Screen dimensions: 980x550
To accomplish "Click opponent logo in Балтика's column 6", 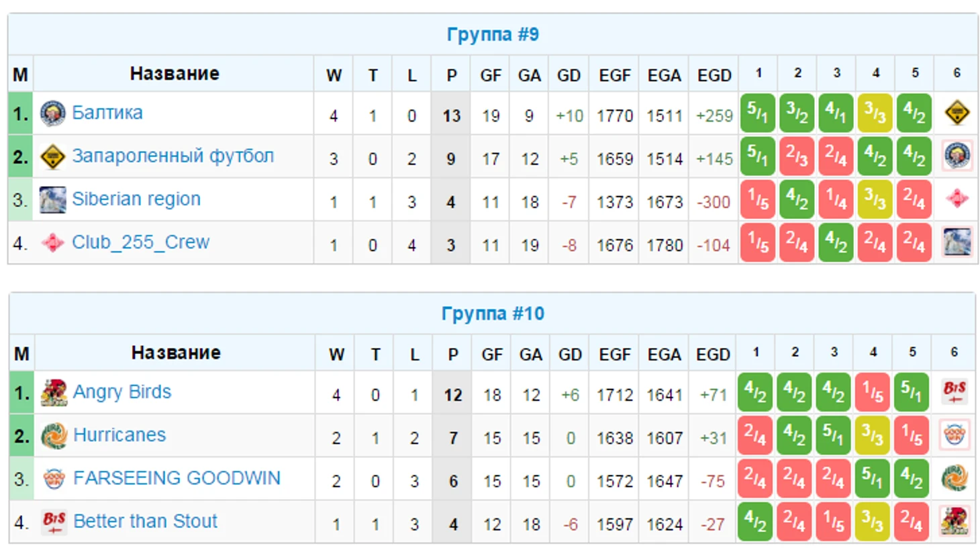I will coord(957,113).
